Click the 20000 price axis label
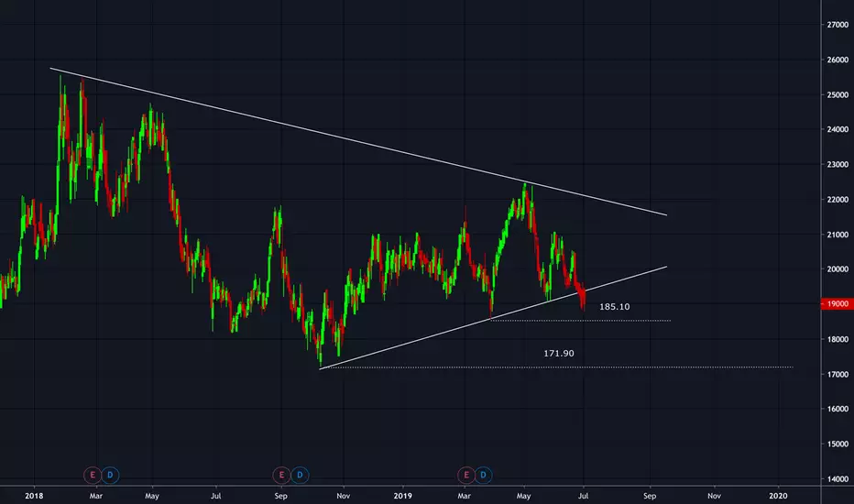This screenshot has width=854, height=504. point(838,269)
